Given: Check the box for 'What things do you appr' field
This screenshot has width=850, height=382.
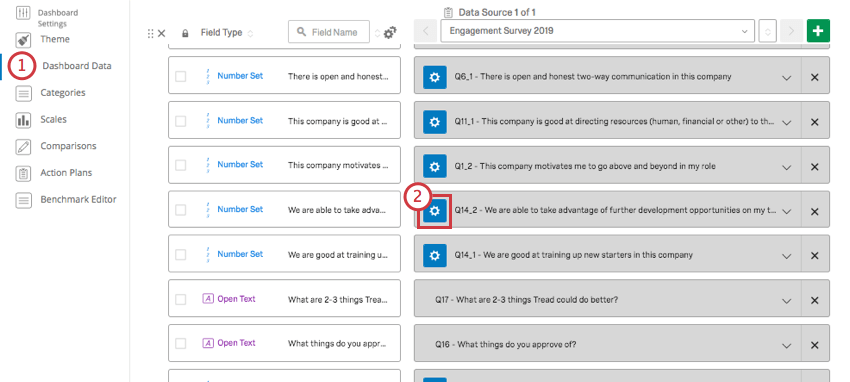Looking at the screenshot, I should (x=181, y=344).
